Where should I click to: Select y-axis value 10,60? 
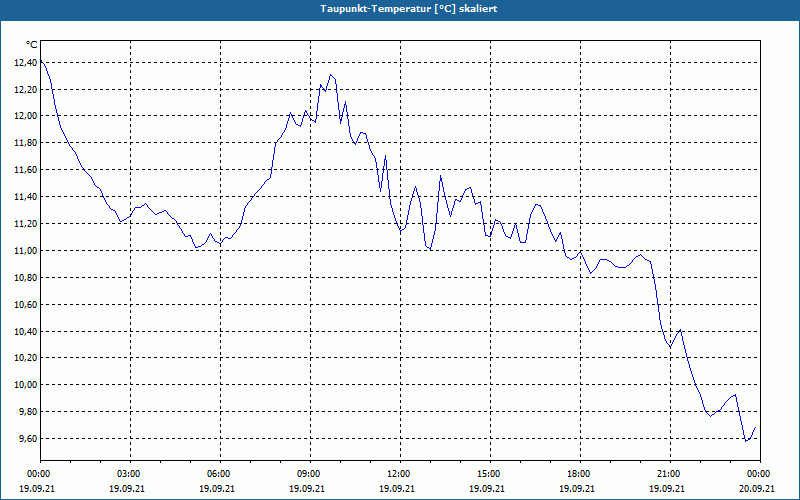click(x=26, y=305)
